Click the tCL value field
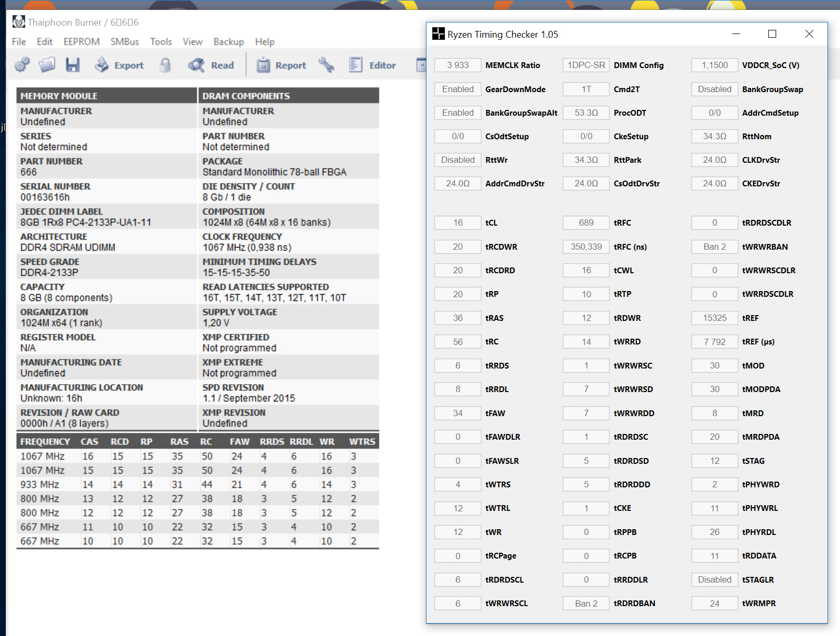The image size is (840, 636). 458,223
